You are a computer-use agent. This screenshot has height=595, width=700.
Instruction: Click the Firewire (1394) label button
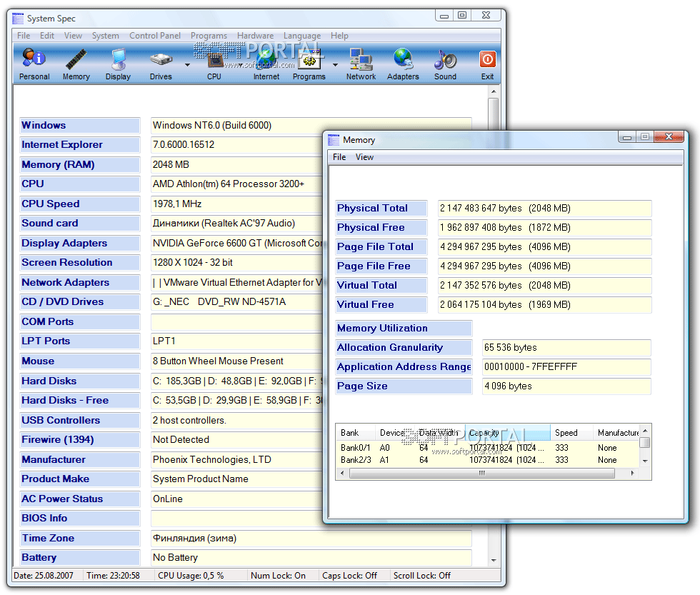(x=80, y=440)
